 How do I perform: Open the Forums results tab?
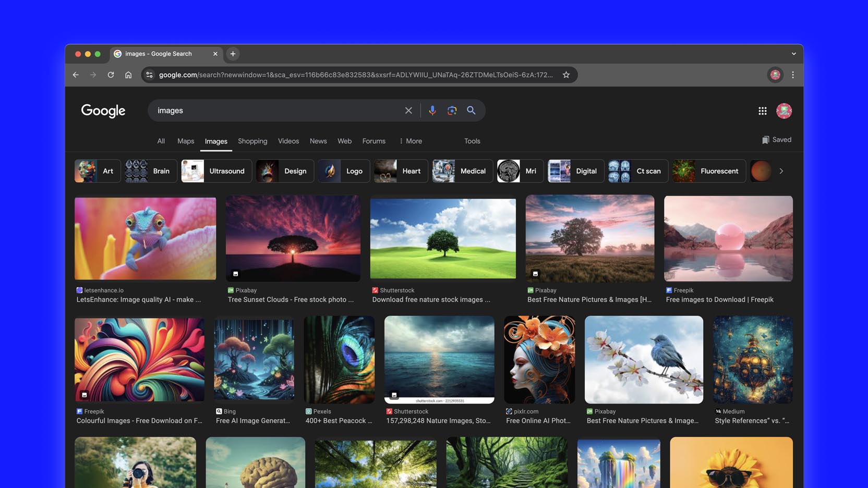tap(374, 141)
